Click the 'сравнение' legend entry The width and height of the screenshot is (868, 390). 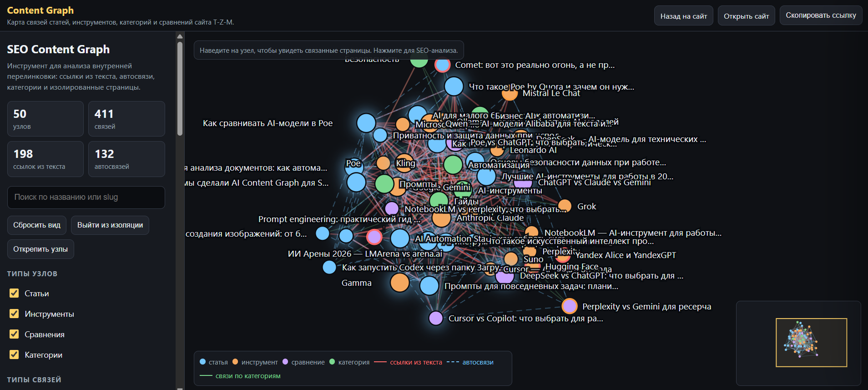[303, 362]
